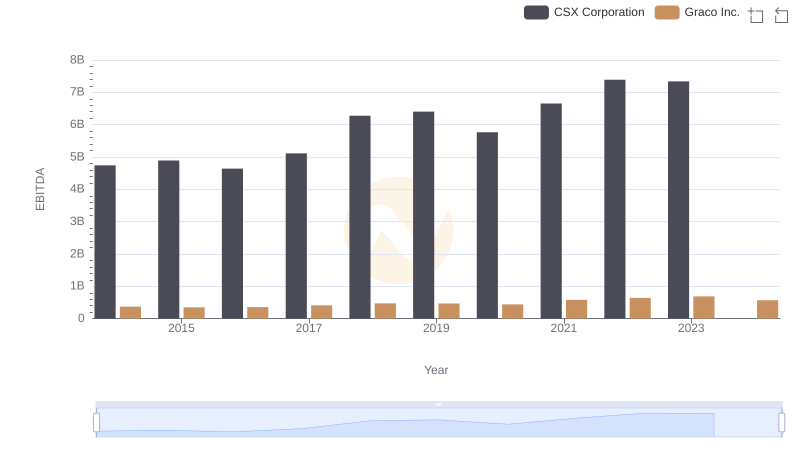Click the Graco bar for 2021
Screen dimensions: 800x461
click(x=577, y=309)
